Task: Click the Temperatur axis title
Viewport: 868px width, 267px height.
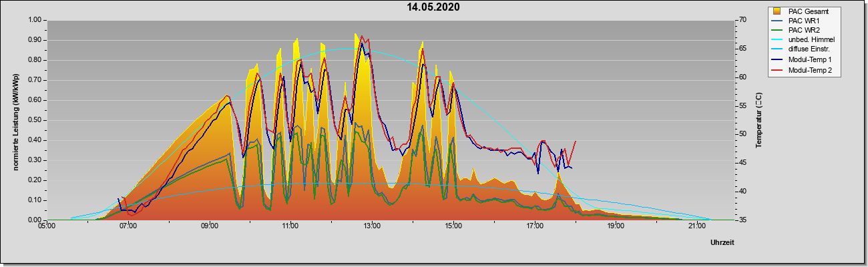Action: click(758, 120)
